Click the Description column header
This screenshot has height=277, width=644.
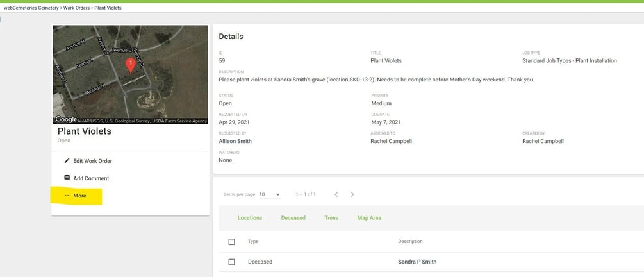click(x=410, y=242)
